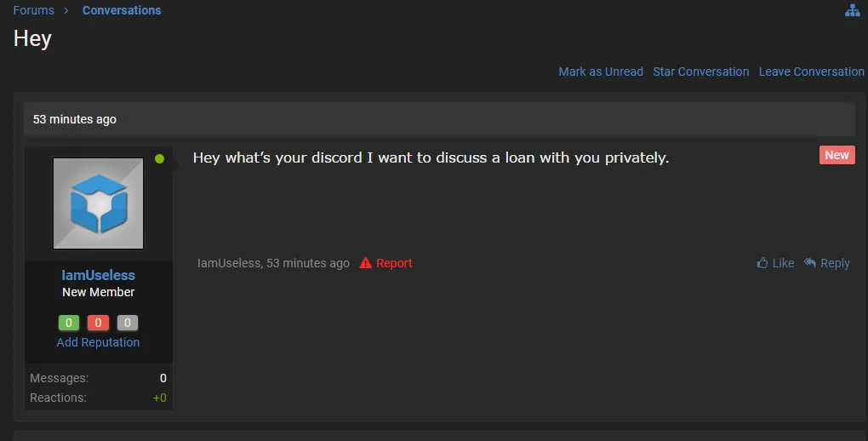This screenshot has height=441, width=868.
Task: Open the sitemap icon at top right
Action: (x=853, y=10)
